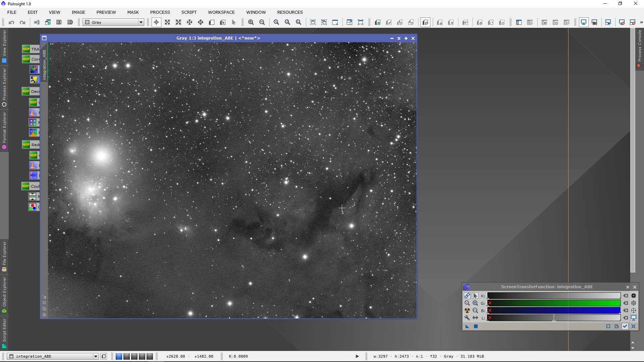Viewport: 644px width, 362px height.
Task: Select the STF Pan mode double arrow
Action: [x=475, y=318]
